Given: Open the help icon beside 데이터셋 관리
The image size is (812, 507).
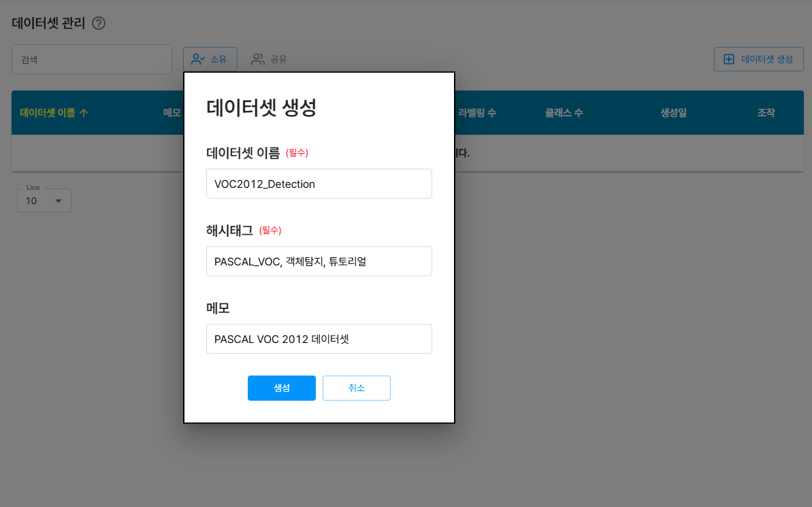Looking at the screenshot, I should [x=99, y=23].
